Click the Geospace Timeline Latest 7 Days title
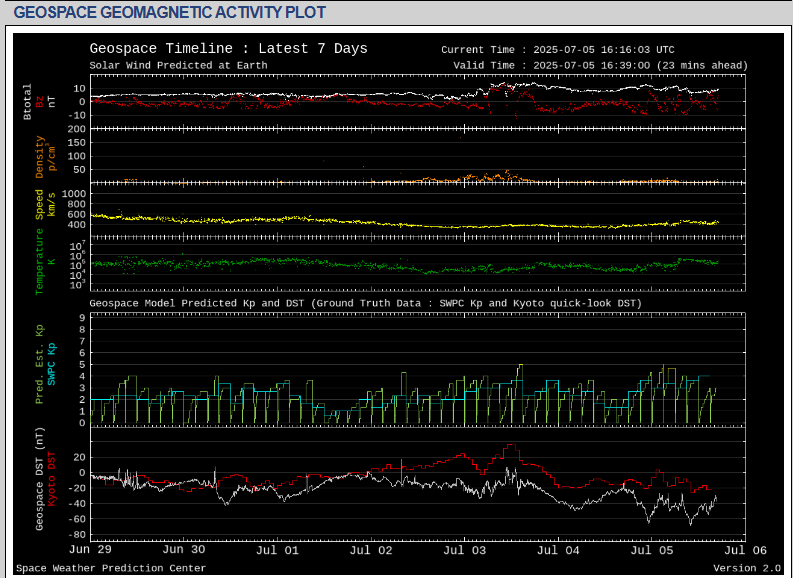 228,49
